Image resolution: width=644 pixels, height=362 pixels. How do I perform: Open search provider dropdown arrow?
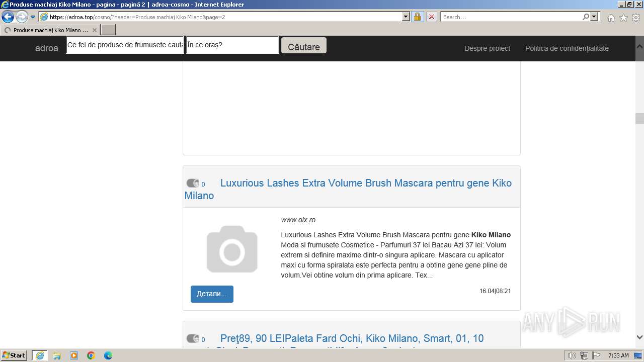(x=594, y=17)
